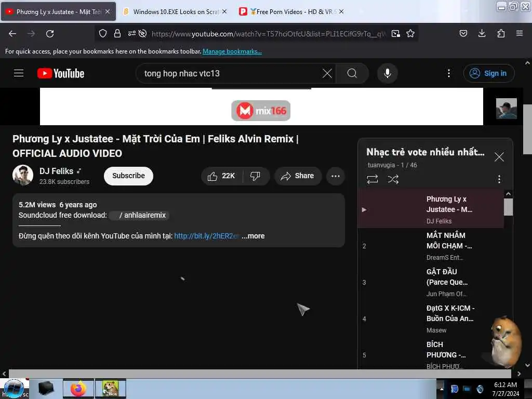Open site permissions icon in address bar
Image resolution: width=532 pixels, height=399 pixels.
click(x=131, y=33)
